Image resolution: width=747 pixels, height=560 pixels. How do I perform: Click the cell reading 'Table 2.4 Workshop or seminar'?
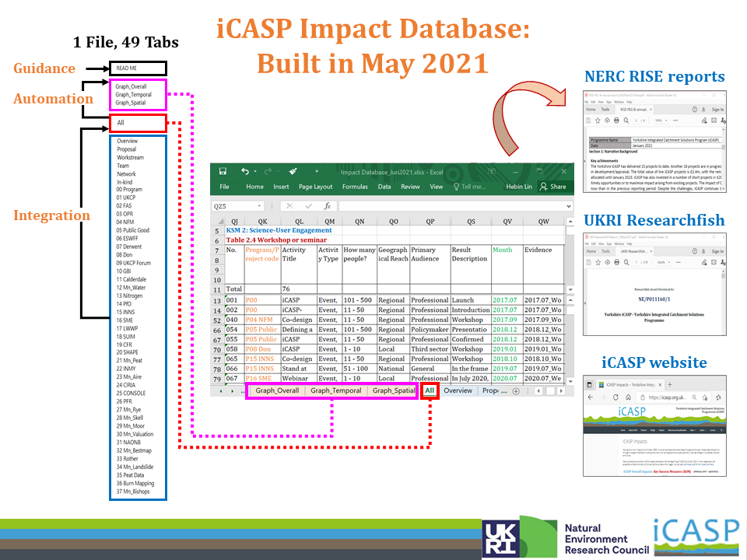[276, 240]
